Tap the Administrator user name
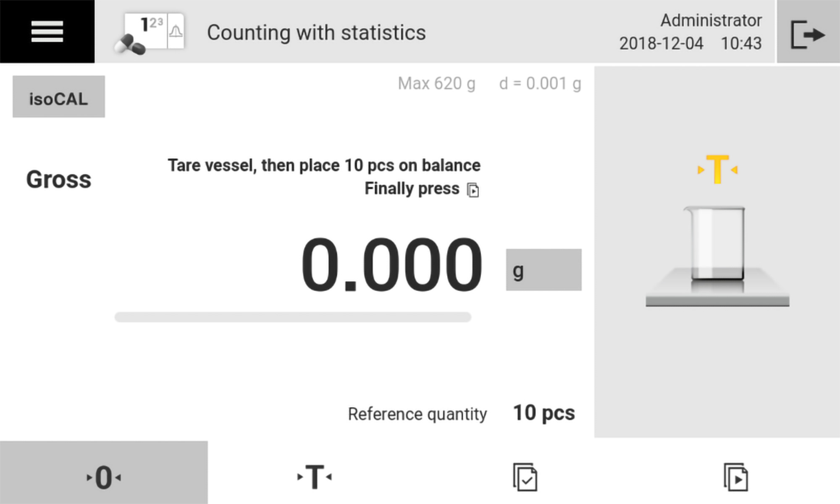Viewport: 840px width, 504px height. click(711, 20)
